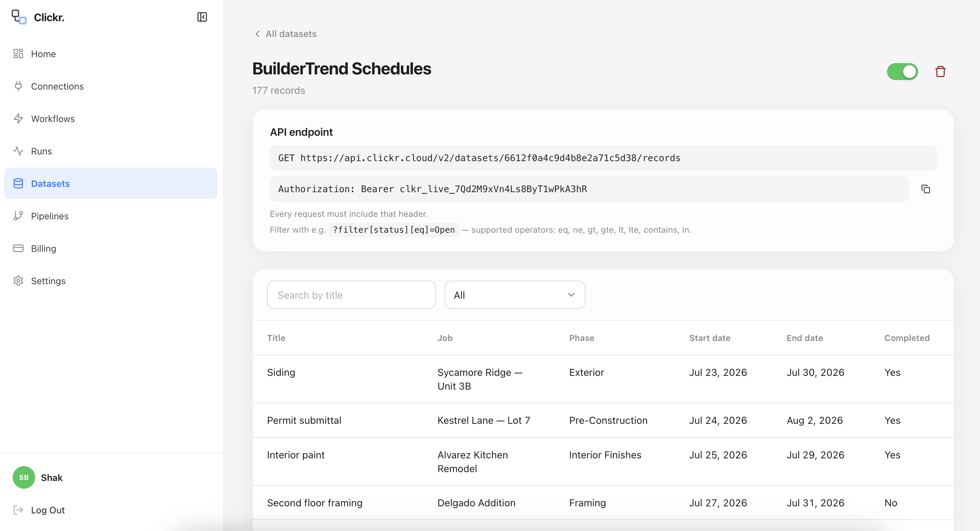Click the Interior Finishes phase cell
Screen dimensions: 980x531
pyautogui.click(x=605, y=455)
